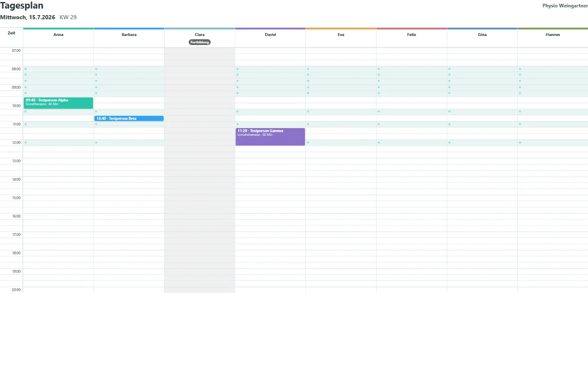
Task: Click the Physio Weingartner practice name
Action: click(x=565, y=6)
